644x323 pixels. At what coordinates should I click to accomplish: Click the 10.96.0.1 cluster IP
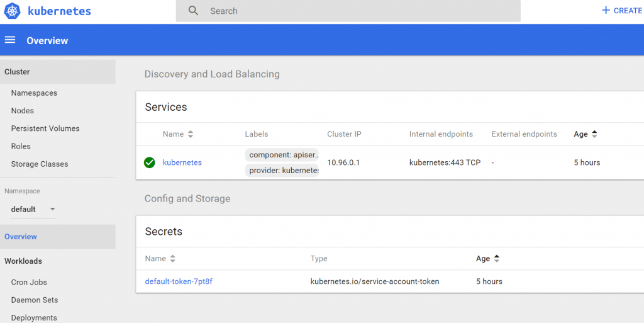343,162
